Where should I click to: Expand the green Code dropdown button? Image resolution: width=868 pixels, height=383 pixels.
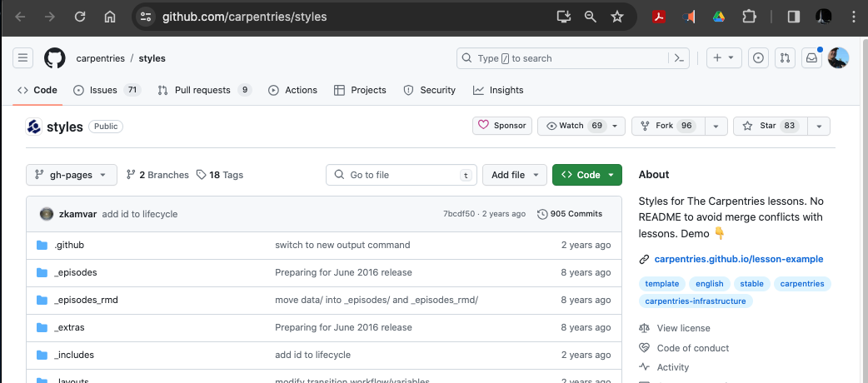tap(586, 175)
